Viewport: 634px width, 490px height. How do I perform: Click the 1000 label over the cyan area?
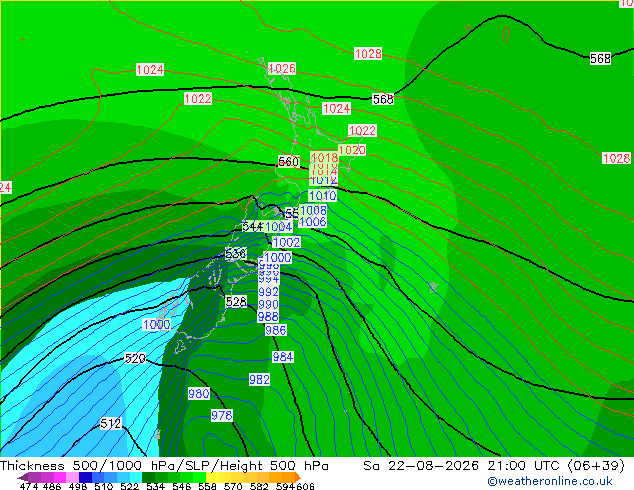[156, 324]
